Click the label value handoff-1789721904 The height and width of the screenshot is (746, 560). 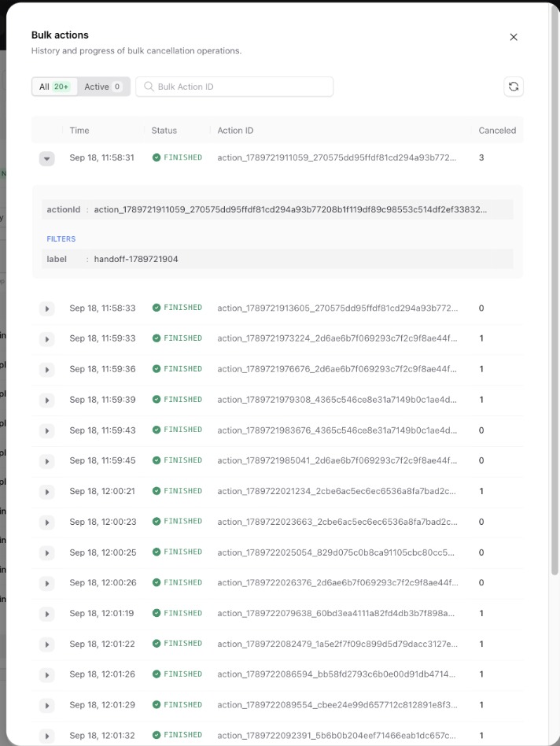[136, 259]
